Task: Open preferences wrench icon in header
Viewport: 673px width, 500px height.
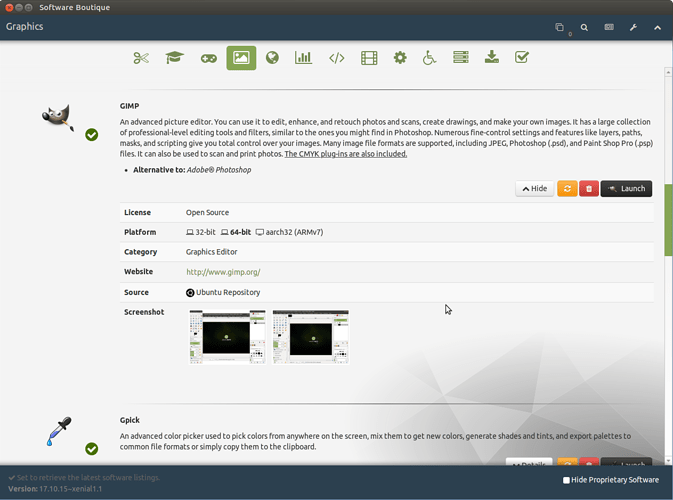Action: coord(633,27)
